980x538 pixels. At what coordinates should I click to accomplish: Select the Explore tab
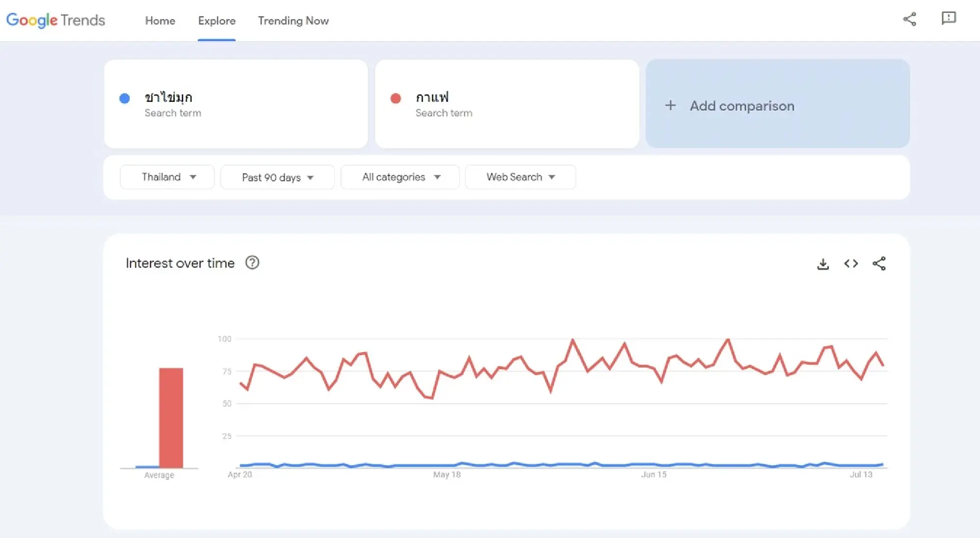point(217,21)
